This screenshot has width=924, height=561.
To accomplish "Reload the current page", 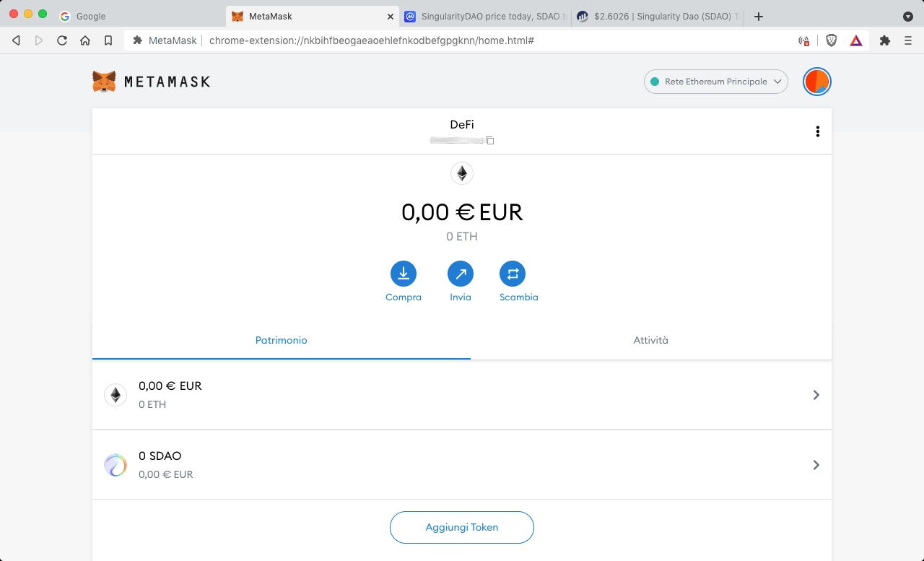I will 62,40.
